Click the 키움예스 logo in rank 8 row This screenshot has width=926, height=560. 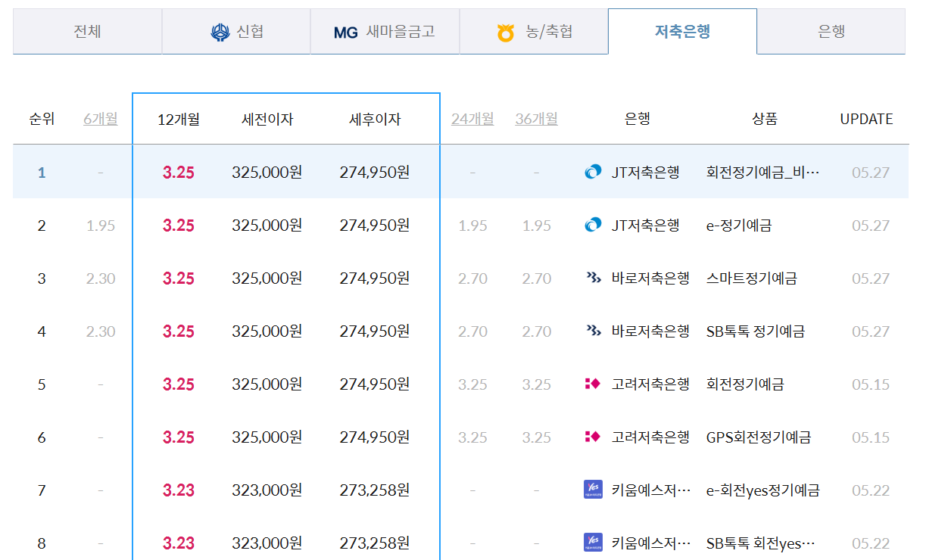pos(594,543)
